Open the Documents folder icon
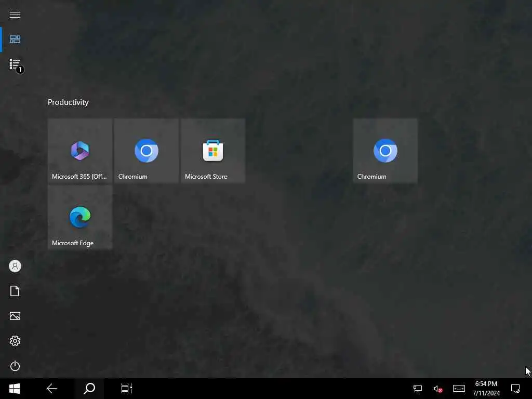Viewport: 532px width, 399px height. (15, 291)
